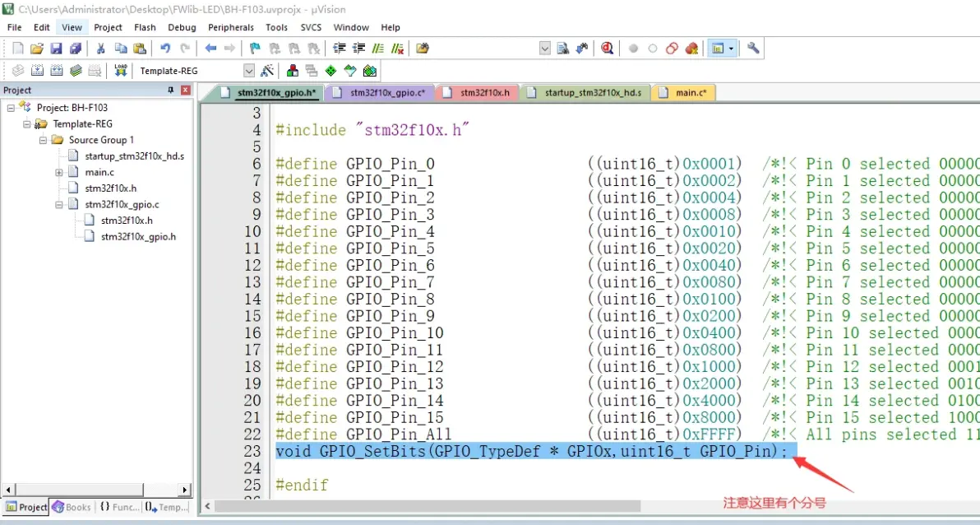Save the current file with floppy icon
Image resolution: width=980 pixels, height=525 pixels.
pyautogui.click(x=56, y=49)
